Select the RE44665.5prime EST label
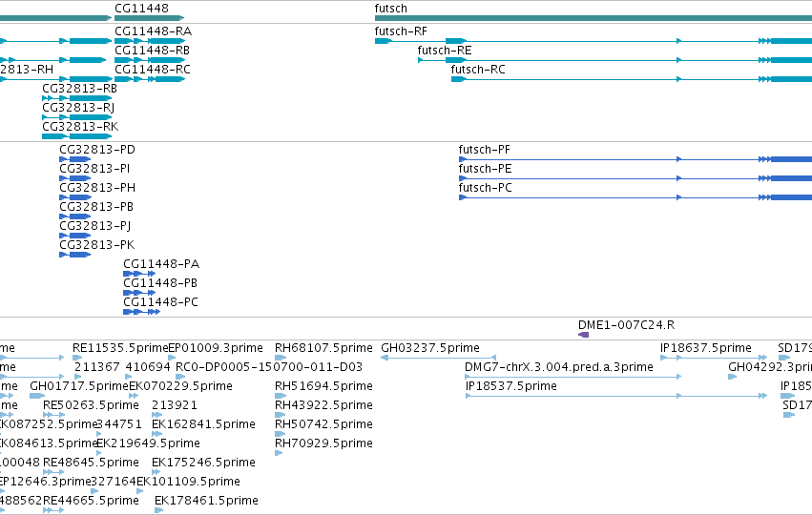Viewport: 812px width, 515px height. [x=92, y=501]
